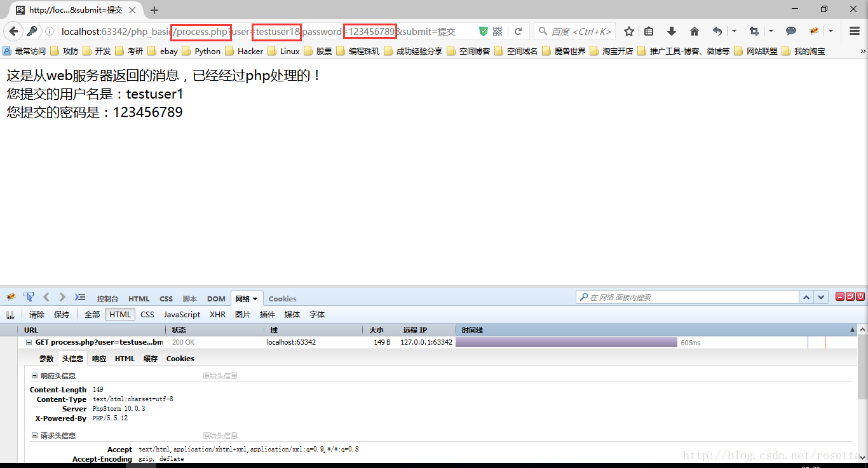Screen dimensions: 868x468
Task: Collapse the 响应头信息 section
Action: pos(35,376)
